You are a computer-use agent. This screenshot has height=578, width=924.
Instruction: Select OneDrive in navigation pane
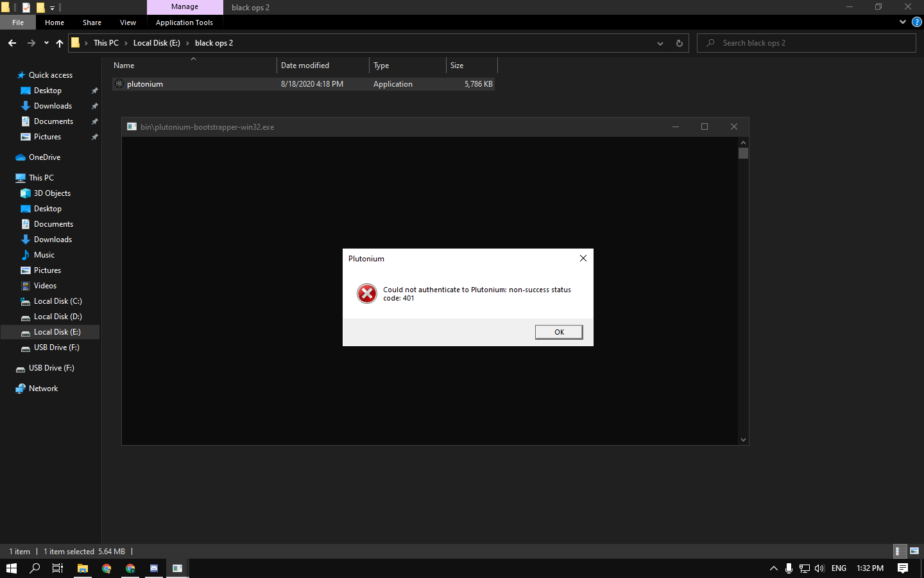coord(44,157)
